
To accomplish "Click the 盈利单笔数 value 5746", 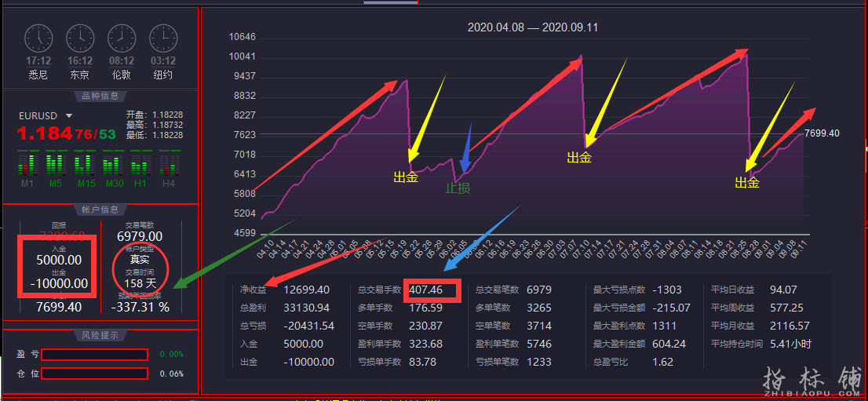I will coord(540,344).
